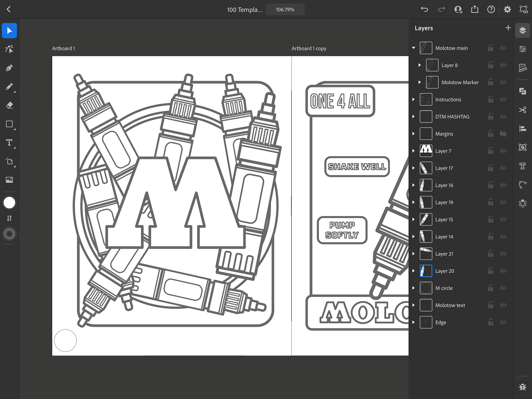Open the scissors Cut options panel
The image size is (532, 399).
click(523, 110)
